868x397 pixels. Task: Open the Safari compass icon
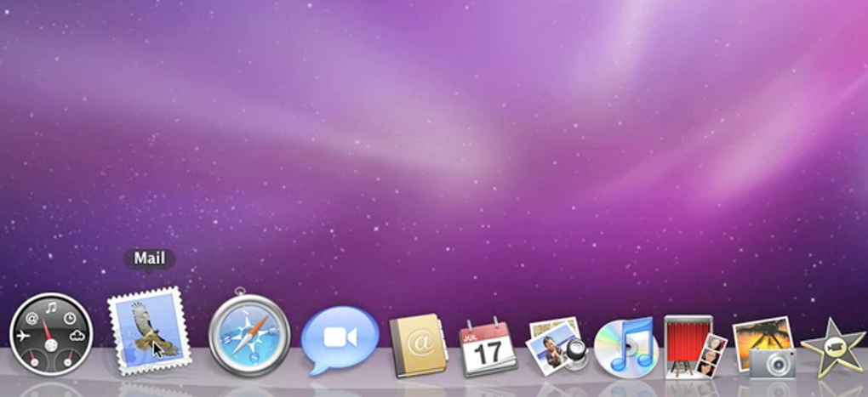pos(249,335)
